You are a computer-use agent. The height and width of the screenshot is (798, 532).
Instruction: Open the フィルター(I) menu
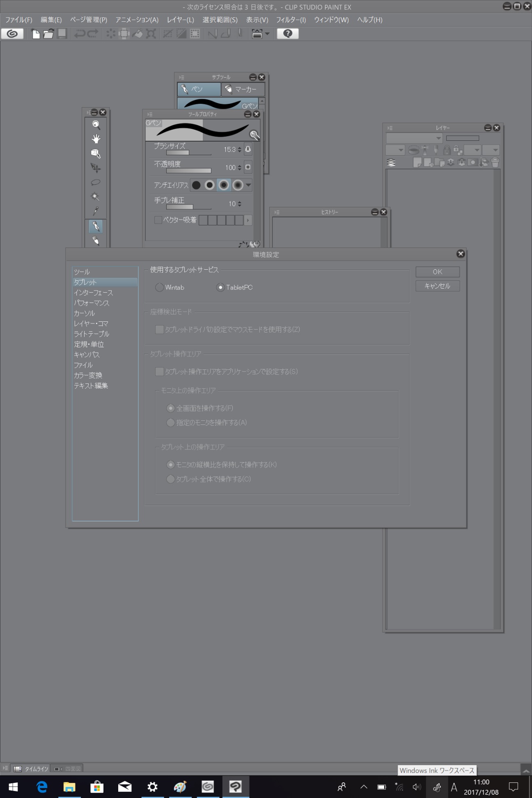[291, 20]
